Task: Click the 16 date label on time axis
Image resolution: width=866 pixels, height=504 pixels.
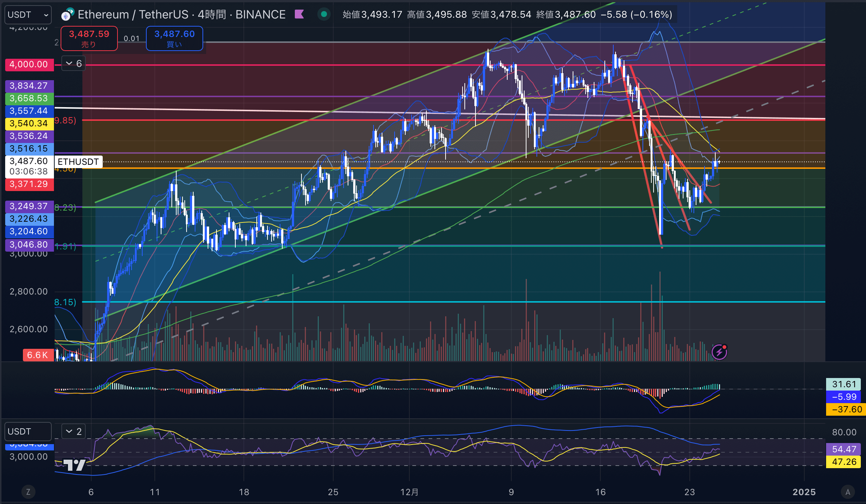Action: click(600, 492)
